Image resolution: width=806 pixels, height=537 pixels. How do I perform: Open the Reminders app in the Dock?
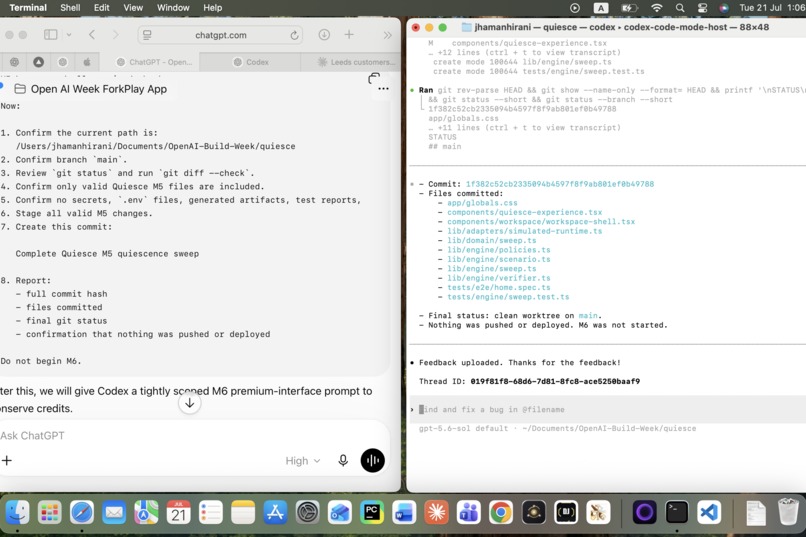tap(211, 512)
